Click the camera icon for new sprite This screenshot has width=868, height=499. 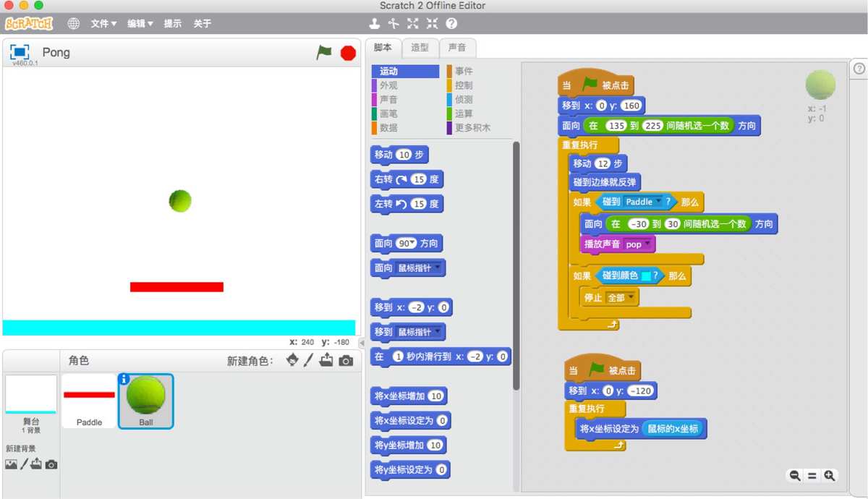(x=346, y=360)
